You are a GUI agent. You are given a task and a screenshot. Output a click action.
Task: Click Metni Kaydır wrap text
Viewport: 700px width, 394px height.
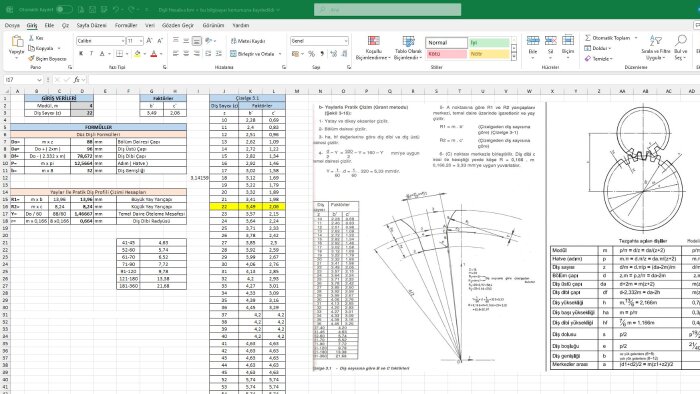pos(248,41)
